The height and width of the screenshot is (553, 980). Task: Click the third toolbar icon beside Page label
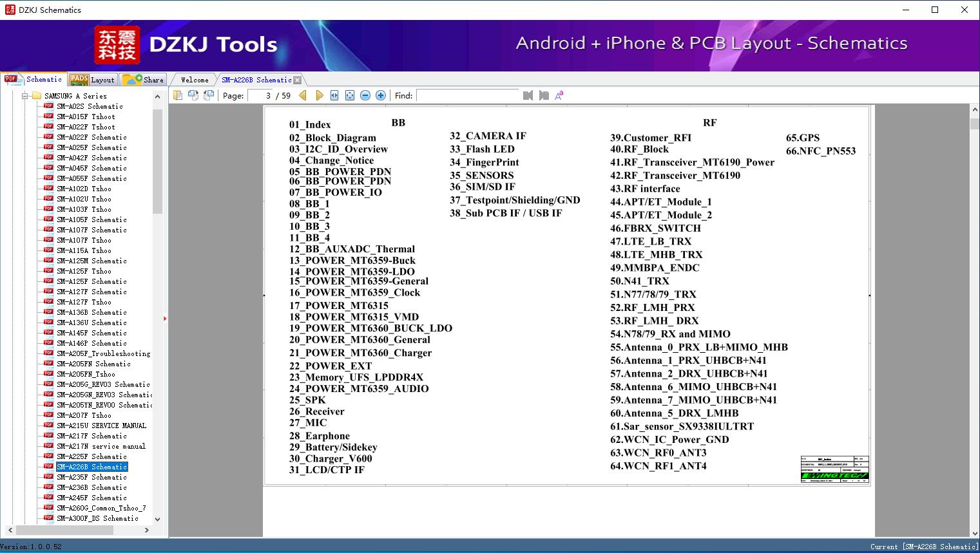[208, 95]
